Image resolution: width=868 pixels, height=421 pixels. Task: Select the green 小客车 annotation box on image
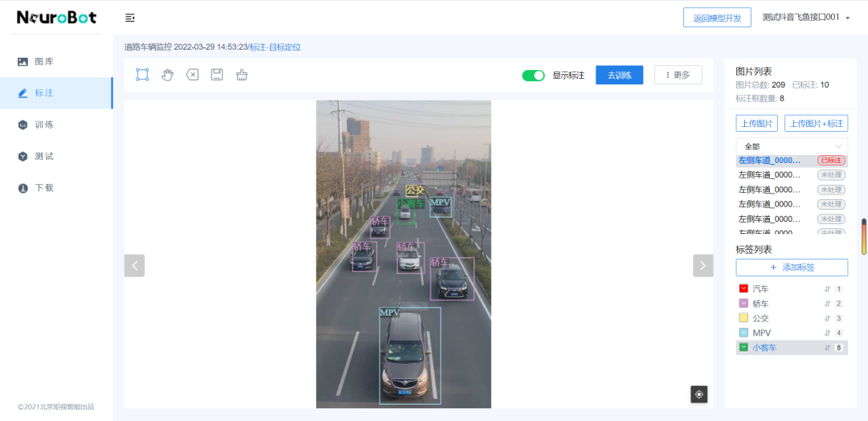tap(406, 211)
